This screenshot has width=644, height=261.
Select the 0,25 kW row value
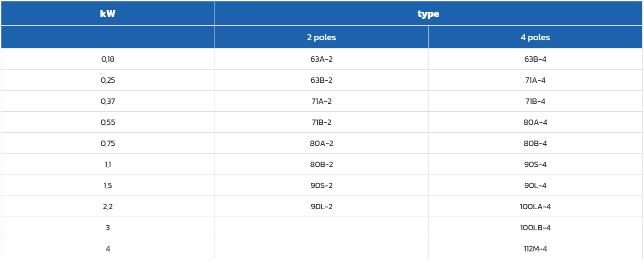pyautogui.click(x=108, y=80)
